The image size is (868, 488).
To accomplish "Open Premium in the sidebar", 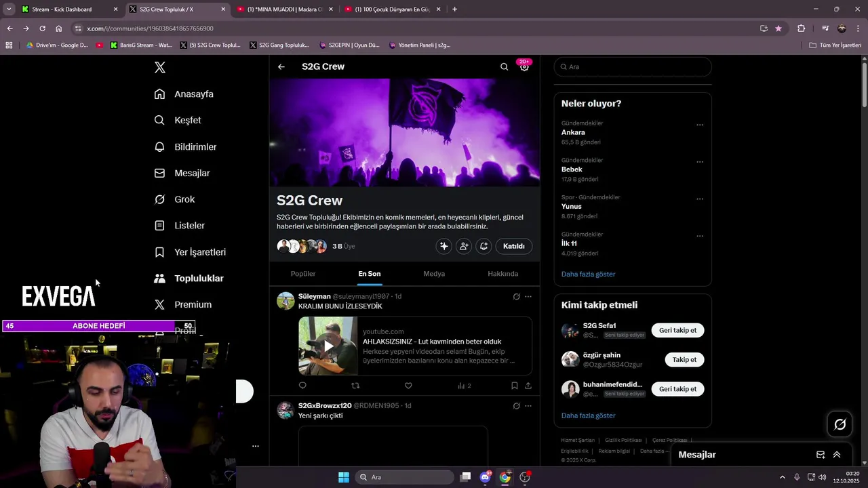I will (182, 305).
